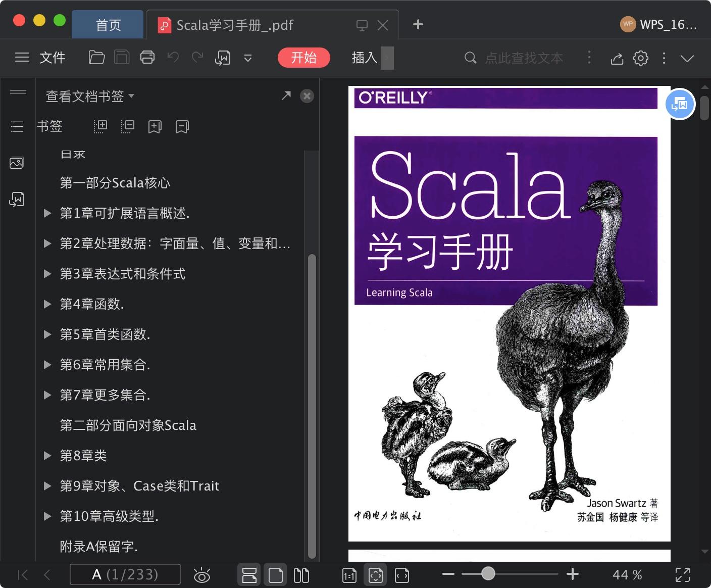Toggle fit width view
This screenshot has width=711, height=588.
click(x=402, y=575)
